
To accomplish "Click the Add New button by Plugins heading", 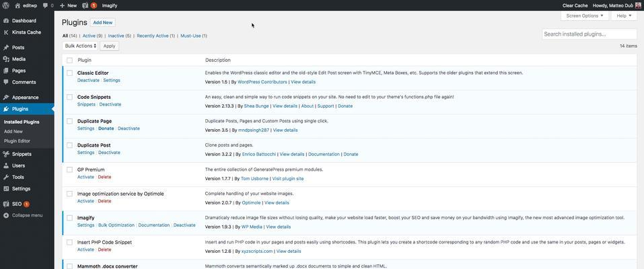I will click(103, 23).
